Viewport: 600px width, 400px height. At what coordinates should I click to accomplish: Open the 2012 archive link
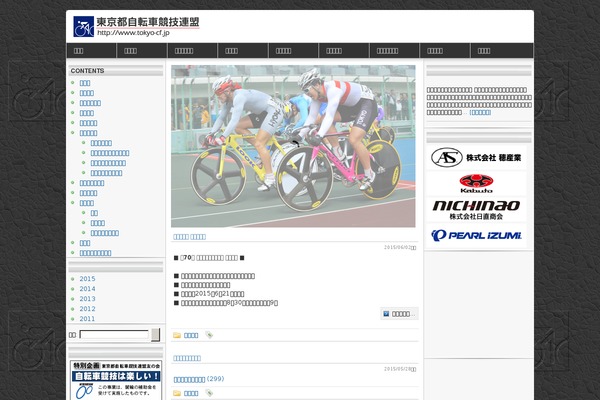(87, 309)
